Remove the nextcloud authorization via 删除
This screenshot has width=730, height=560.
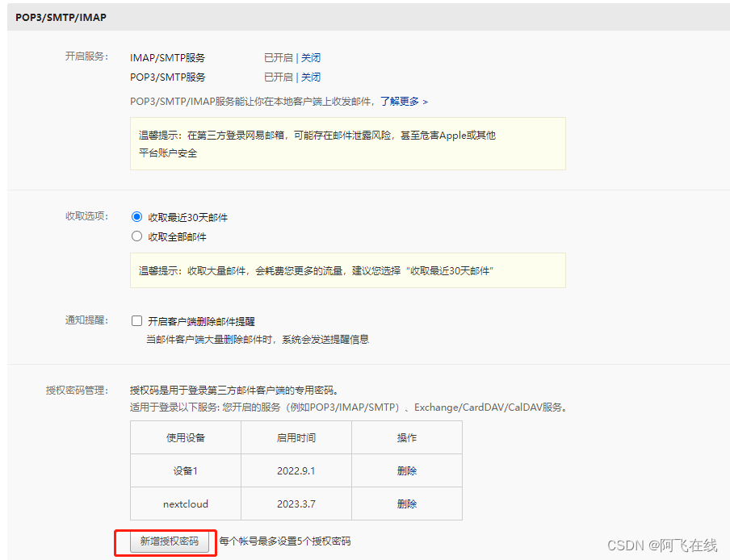click(407, 503)
